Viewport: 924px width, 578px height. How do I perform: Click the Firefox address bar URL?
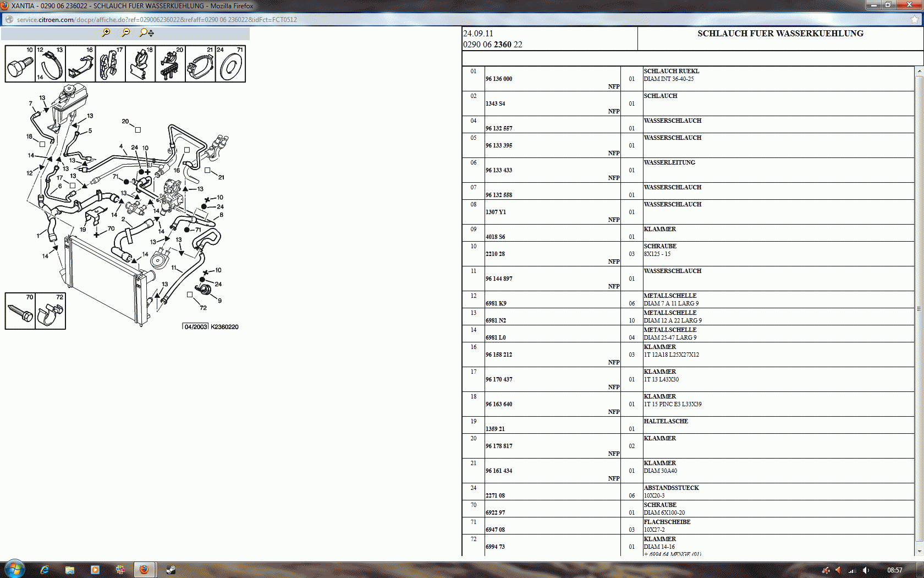(x=157, y=20)
